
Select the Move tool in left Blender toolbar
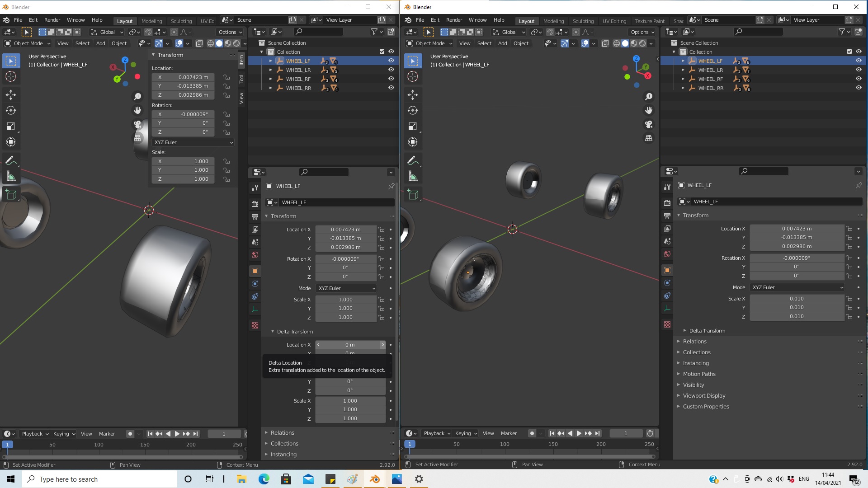[11, 94]
